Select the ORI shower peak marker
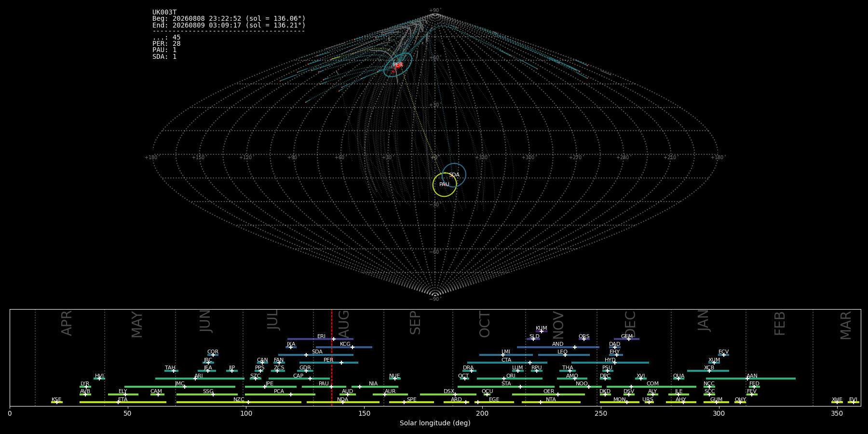 click(504, 379)
